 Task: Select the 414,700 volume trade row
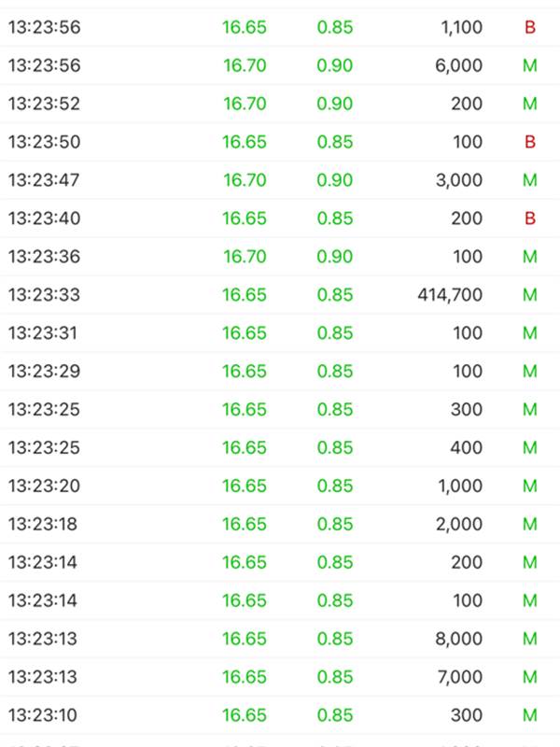tap(280, 295)
